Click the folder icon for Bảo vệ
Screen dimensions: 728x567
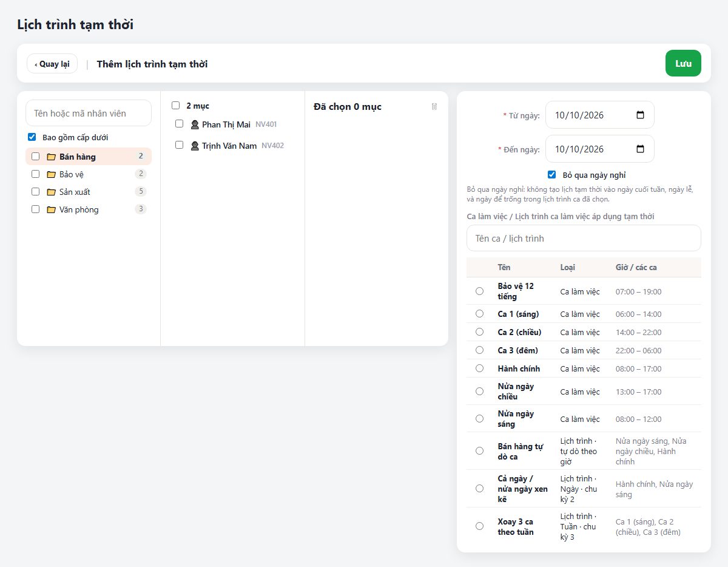pos(52,174)
